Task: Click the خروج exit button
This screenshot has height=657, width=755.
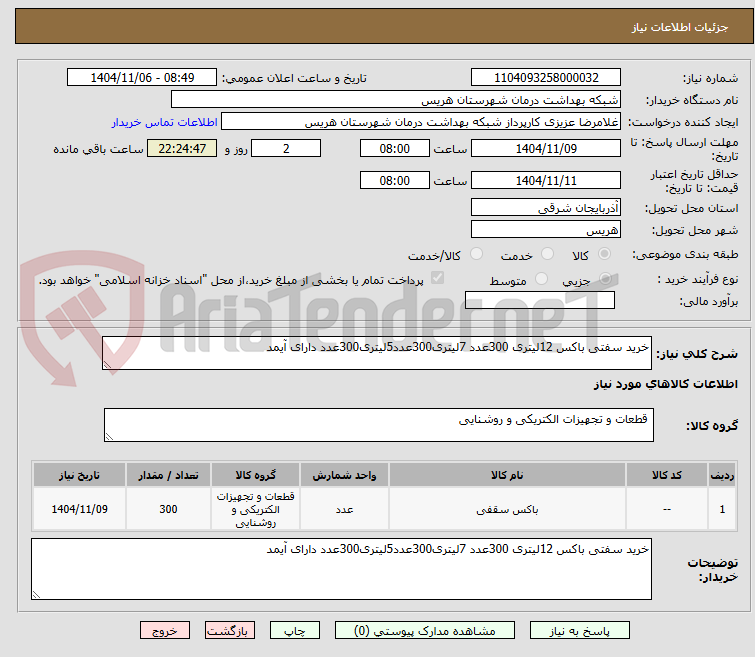Action: coord(165,631)
